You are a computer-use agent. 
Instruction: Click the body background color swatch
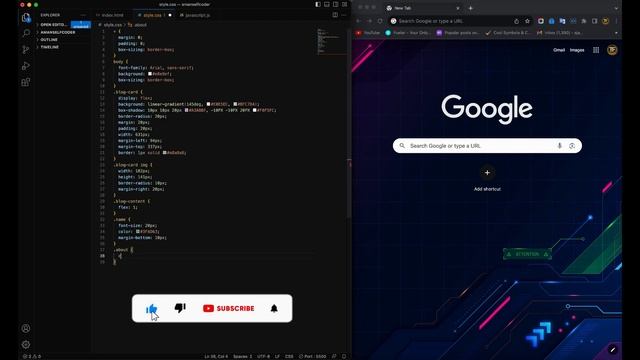[x=150, y=74]
